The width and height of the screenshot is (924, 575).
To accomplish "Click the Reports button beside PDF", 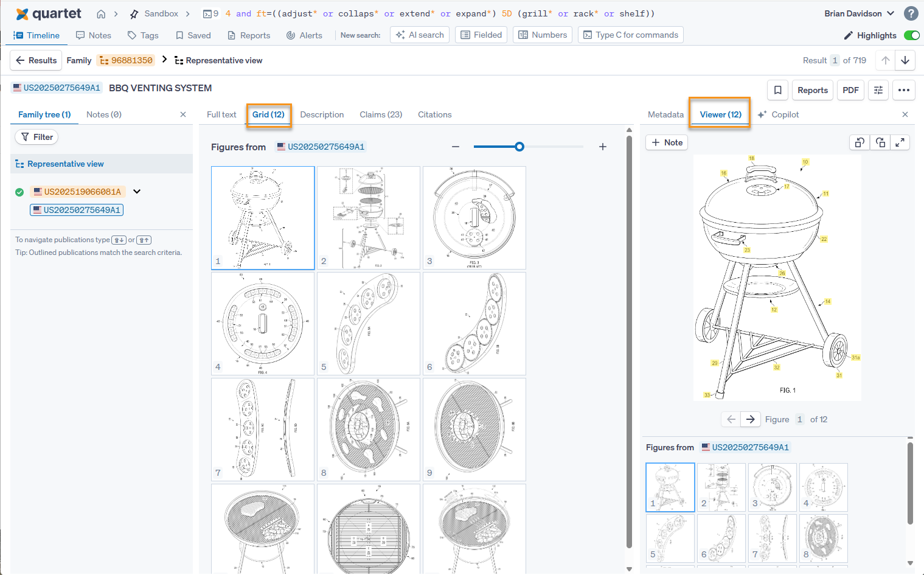I will (x=813, y=90).
